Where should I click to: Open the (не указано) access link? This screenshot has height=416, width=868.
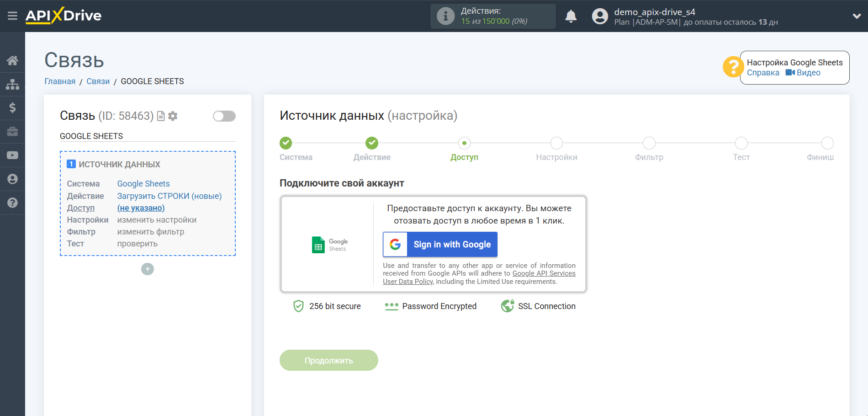tap(141, 208)
